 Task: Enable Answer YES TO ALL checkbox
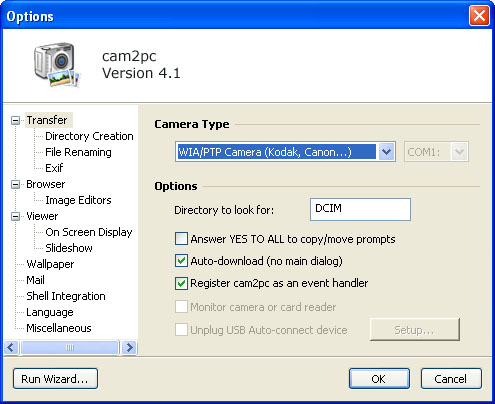tap(181, 239)
